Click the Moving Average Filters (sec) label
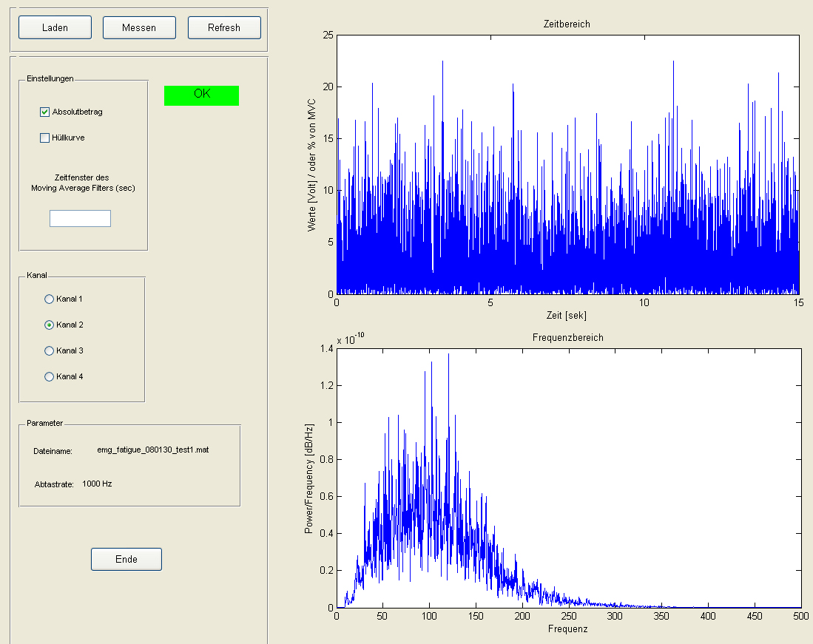The width and height of the screenshot is (813, 644). (x=83, y=188)
